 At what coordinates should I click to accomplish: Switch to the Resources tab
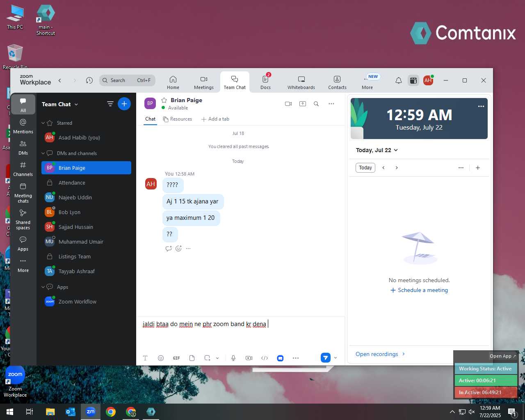(x=178, y=119)
